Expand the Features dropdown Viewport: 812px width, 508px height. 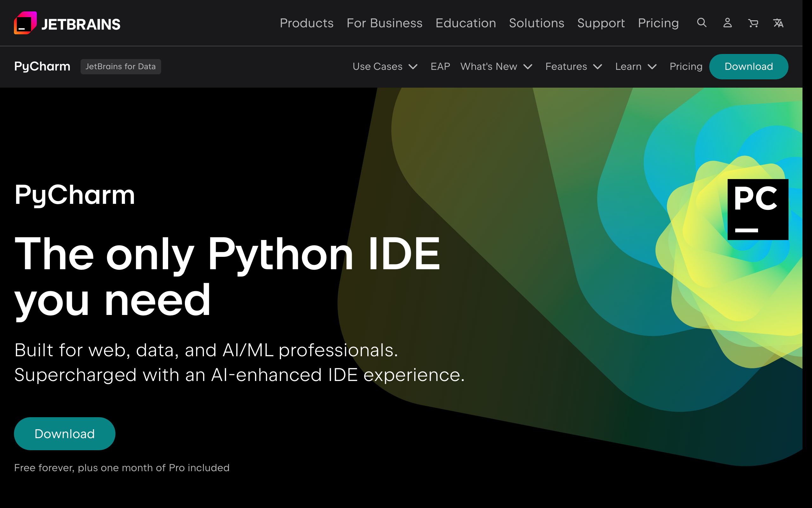[x=574, y=67]
